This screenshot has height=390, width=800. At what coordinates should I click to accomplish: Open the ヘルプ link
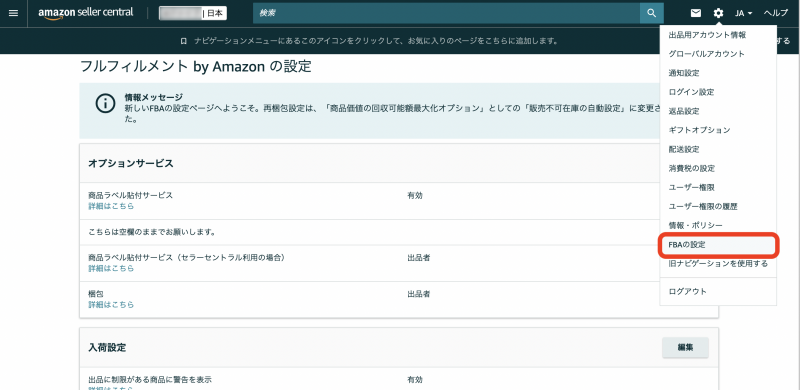coord(776,13)
